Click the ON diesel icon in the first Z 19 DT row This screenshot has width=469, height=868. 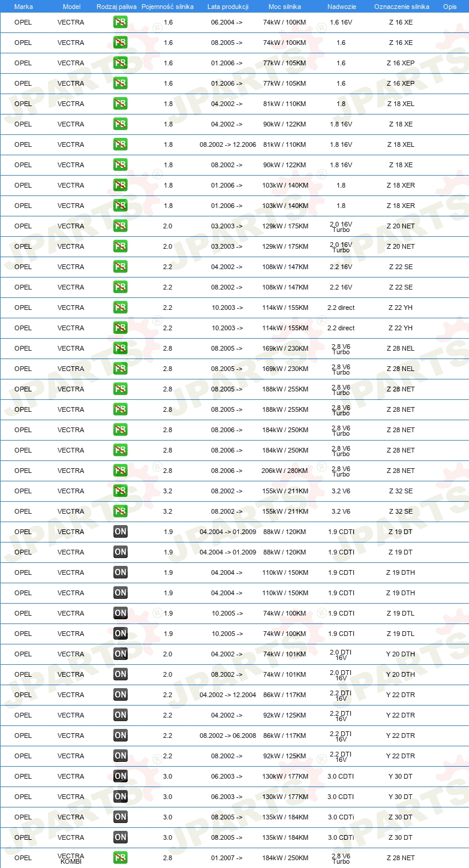pos(121,532)
